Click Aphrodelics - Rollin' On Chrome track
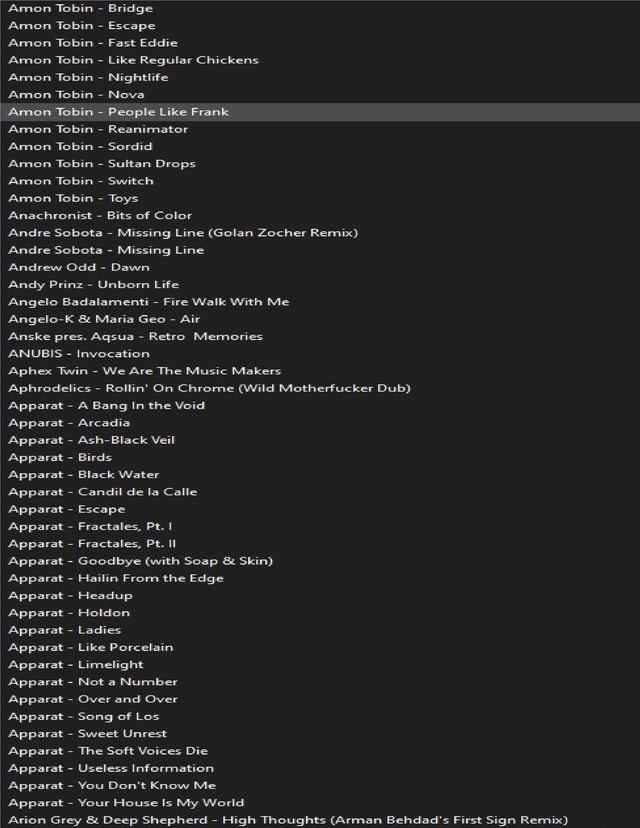640x828 pixels. pos(209,388)
